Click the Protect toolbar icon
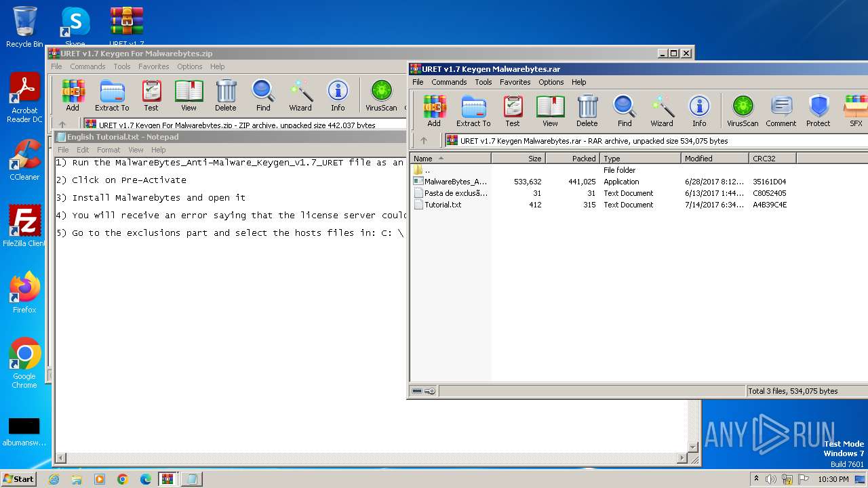This screenshot has width=868, height=488. point(818,111)
